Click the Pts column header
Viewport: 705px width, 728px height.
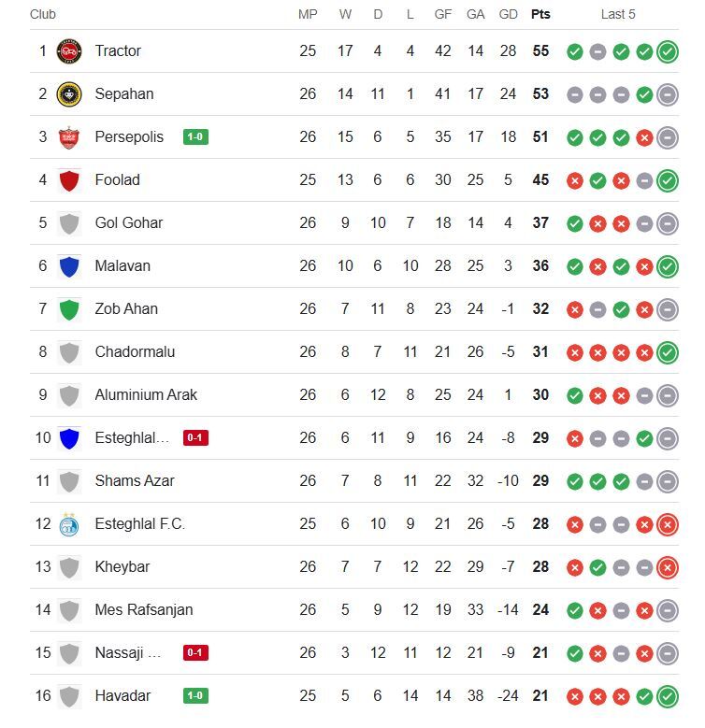tap(540, 14)
